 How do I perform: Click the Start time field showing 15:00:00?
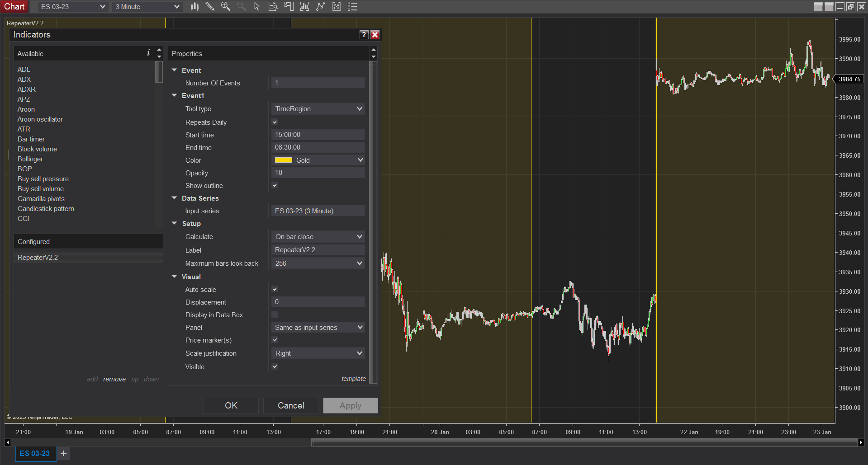click(x=318, y=135)
